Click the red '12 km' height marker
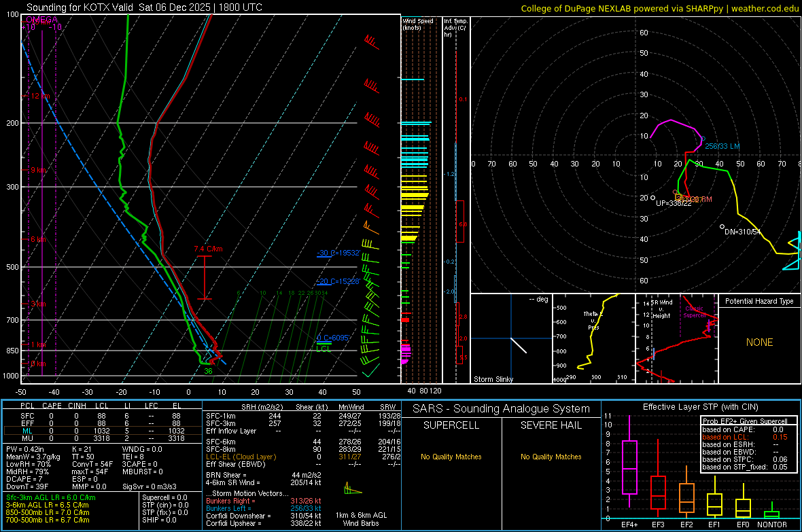 click(x=40, y=96)
